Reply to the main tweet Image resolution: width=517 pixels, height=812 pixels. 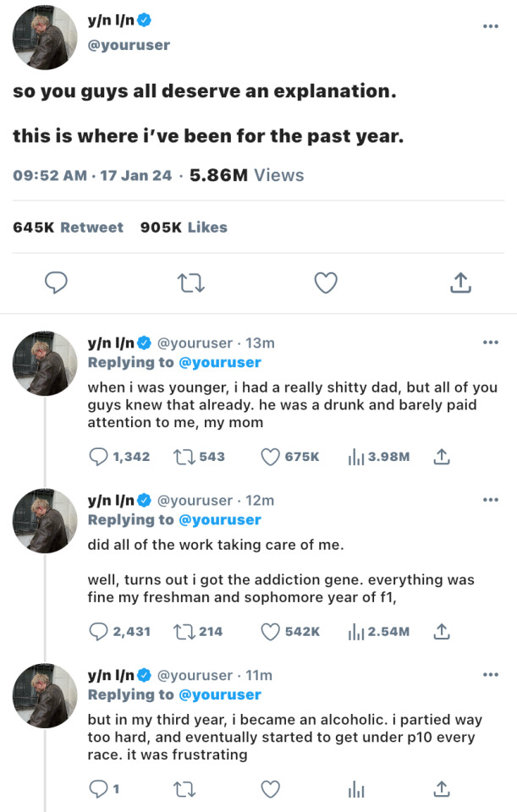click(x=56, y=283)
